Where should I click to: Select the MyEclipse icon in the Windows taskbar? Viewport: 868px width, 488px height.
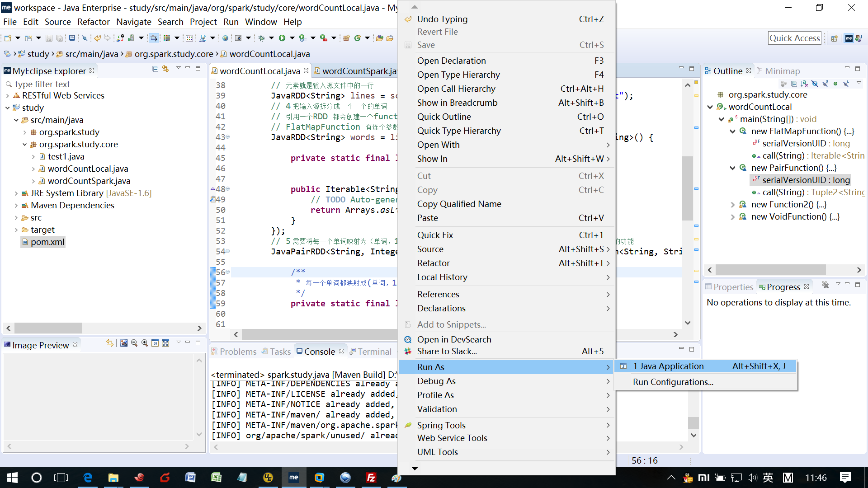294,477
